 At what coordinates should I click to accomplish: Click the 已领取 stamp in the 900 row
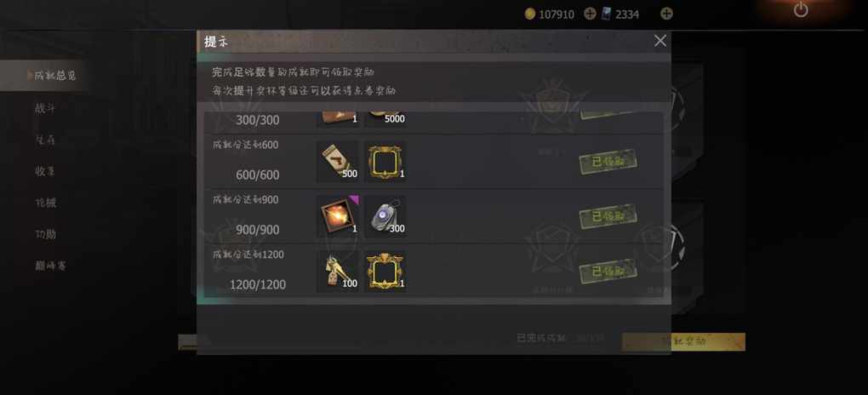point(608,216)
